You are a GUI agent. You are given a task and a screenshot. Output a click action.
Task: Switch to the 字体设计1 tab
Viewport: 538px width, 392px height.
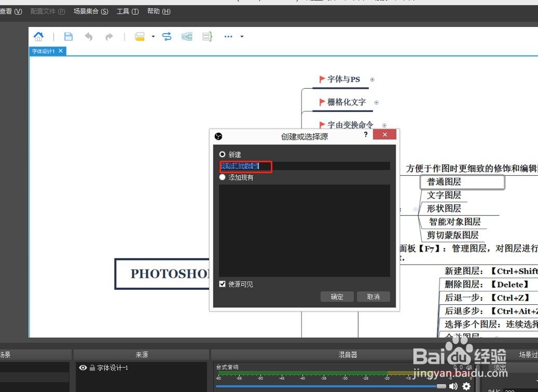tap(43, 51)
